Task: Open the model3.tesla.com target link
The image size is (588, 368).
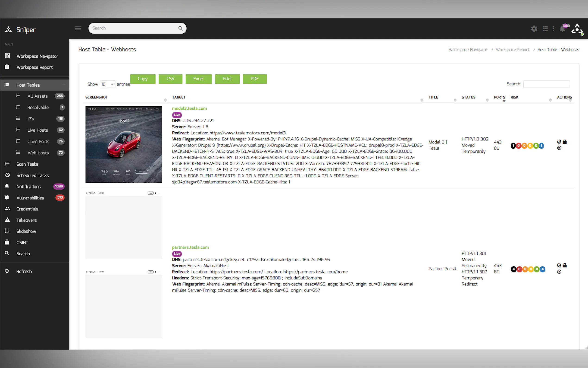Action: point(189,108)
